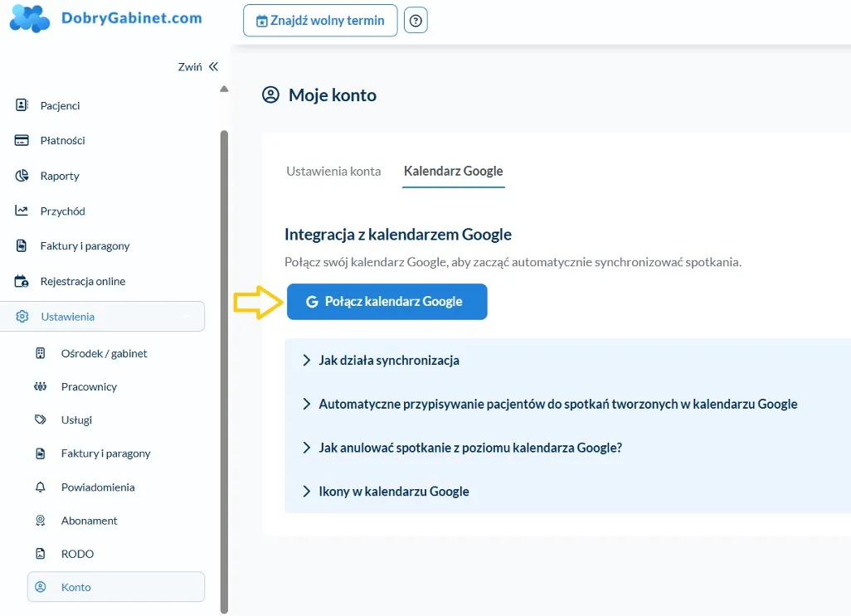
Task: Open Pacjenci via its sidebar icon
Action: coord(22,105)
